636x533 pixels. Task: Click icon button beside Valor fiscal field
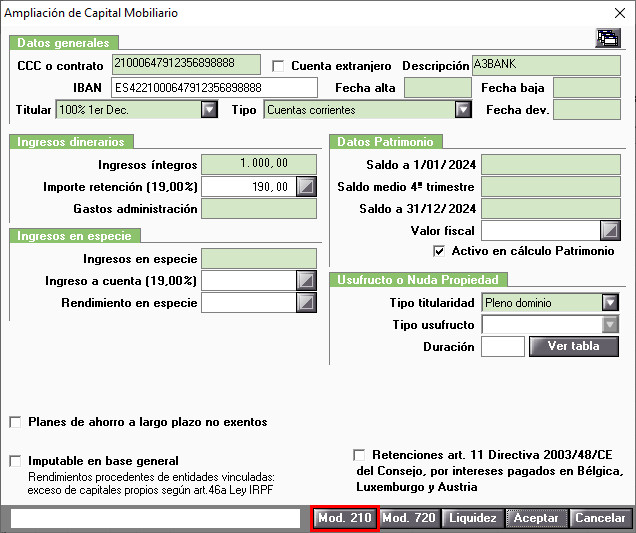[610, 231]
